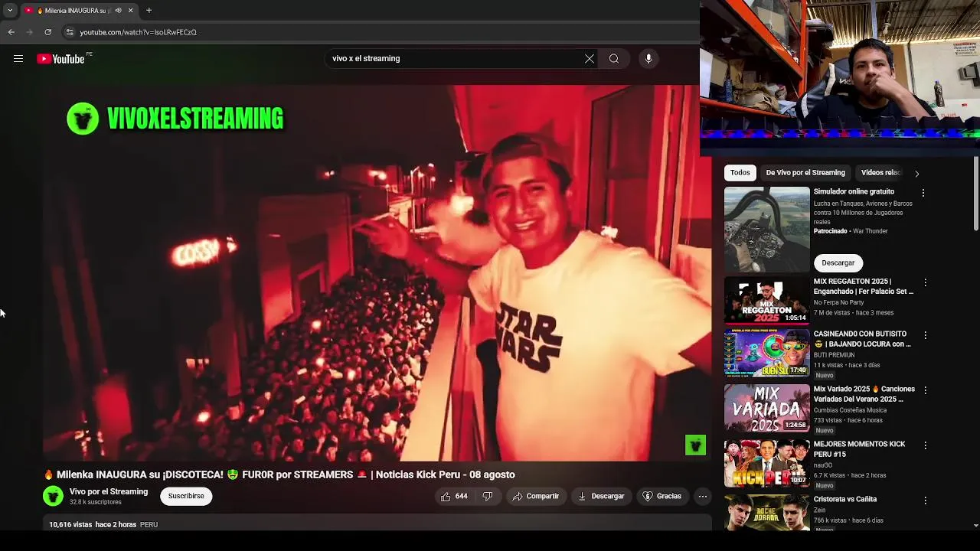Go to YouTube home via logo

point(60,59)
